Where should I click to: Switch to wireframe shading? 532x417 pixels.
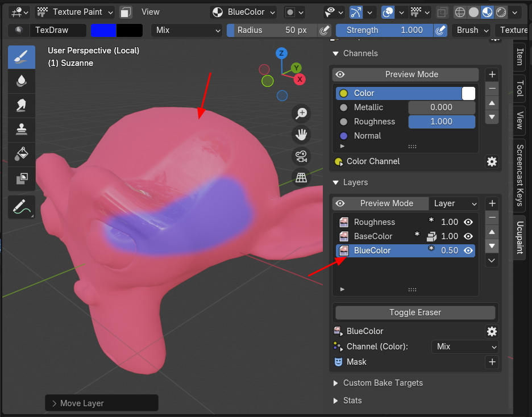[x=460, y=12]
